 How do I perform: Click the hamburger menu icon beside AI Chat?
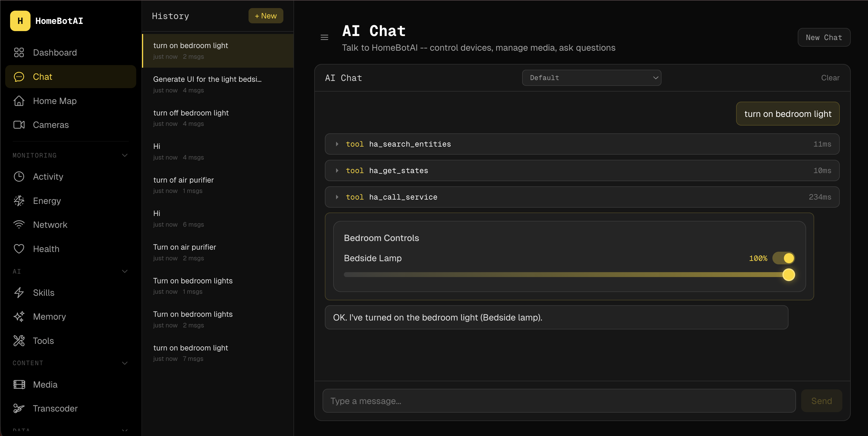(x=324, y=37)
